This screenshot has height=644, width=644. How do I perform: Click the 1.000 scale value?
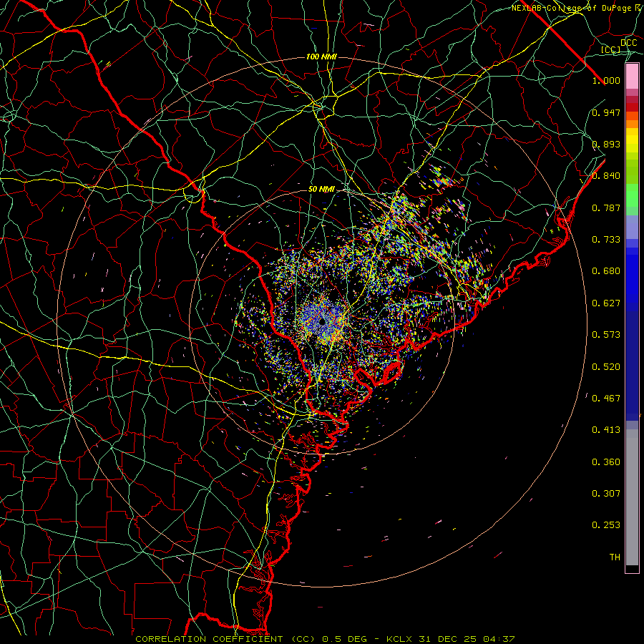click(x=606, y=80)
